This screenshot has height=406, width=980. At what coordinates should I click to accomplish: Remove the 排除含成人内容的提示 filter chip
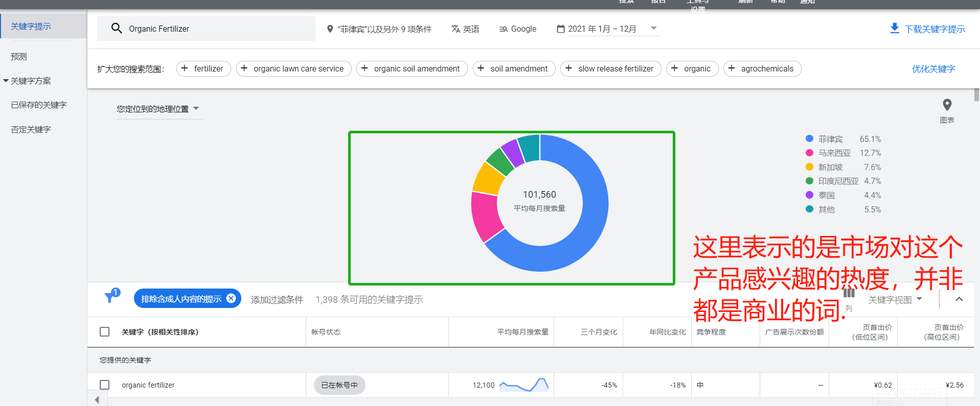click(231, 298)
